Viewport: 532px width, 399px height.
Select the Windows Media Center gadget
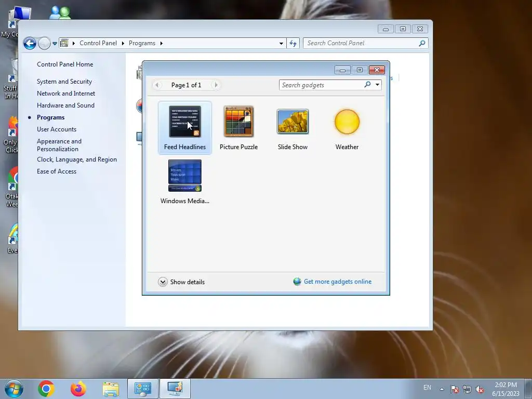pyautogui.click(x=185, y=182)
